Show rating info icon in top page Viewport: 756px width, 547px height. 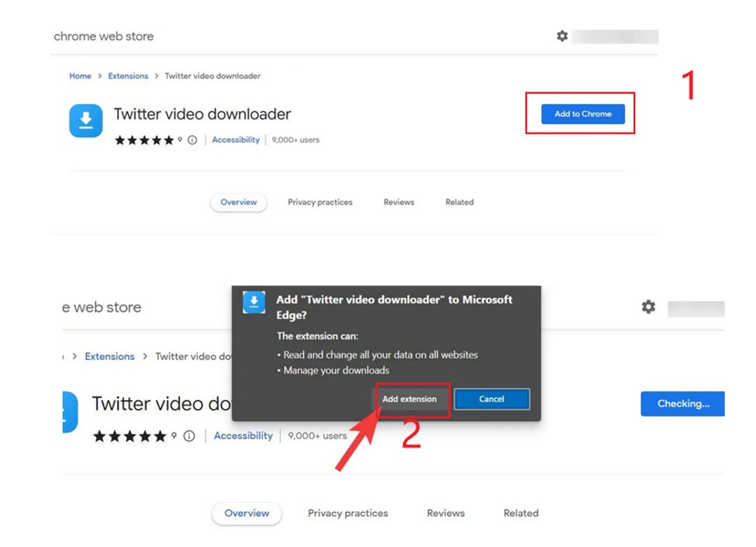[192, 140]
